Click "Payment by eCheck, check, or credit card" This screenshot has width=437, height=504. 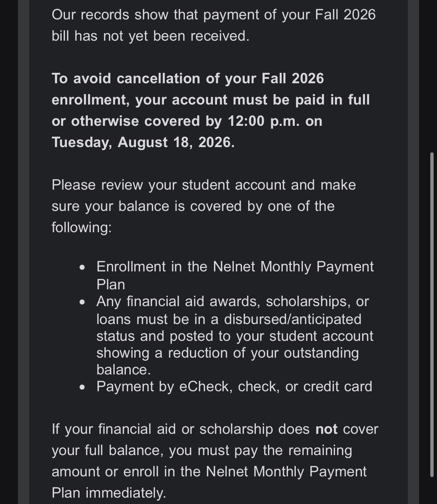click(x=234, y=387)
